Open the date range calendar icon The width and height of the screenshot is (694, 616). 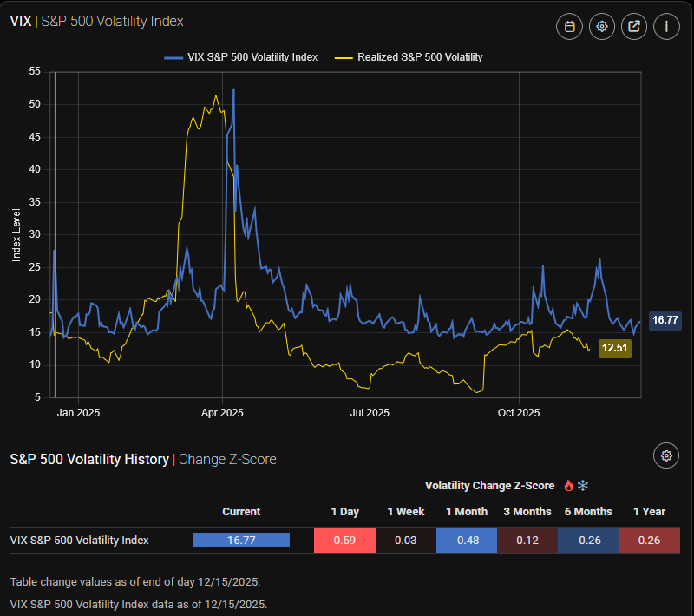[569, 26]
